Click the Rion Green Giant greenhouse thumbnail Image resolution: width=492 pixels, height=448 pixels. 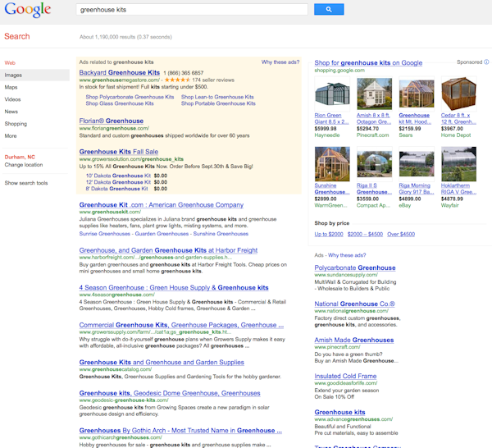(332, 94)
